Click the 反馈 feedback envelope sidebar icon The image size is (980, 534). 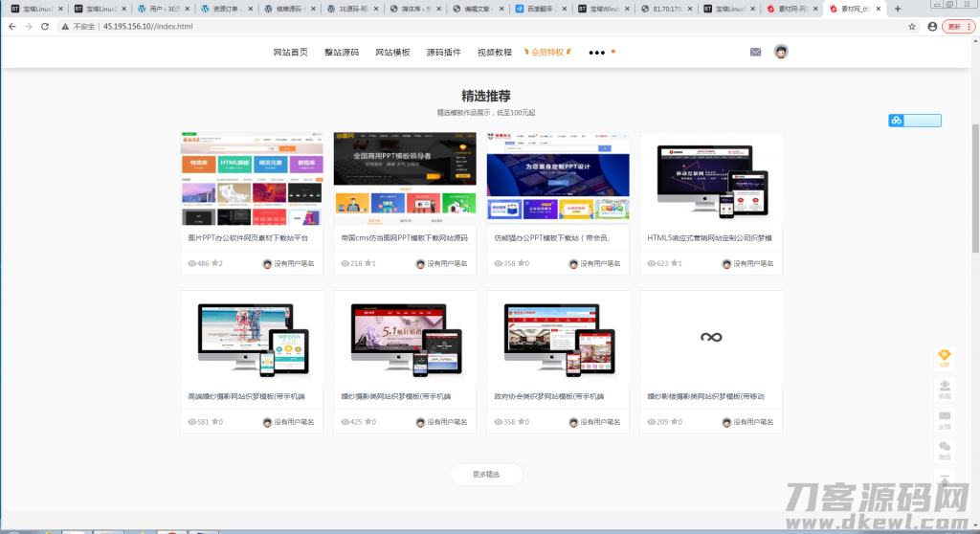945,419
